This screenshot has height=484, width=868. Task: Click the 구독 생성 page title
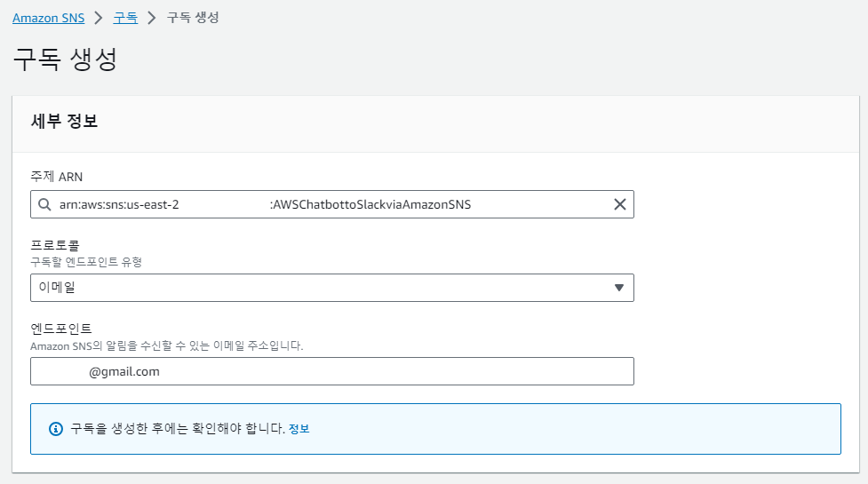tap(65, 60)
